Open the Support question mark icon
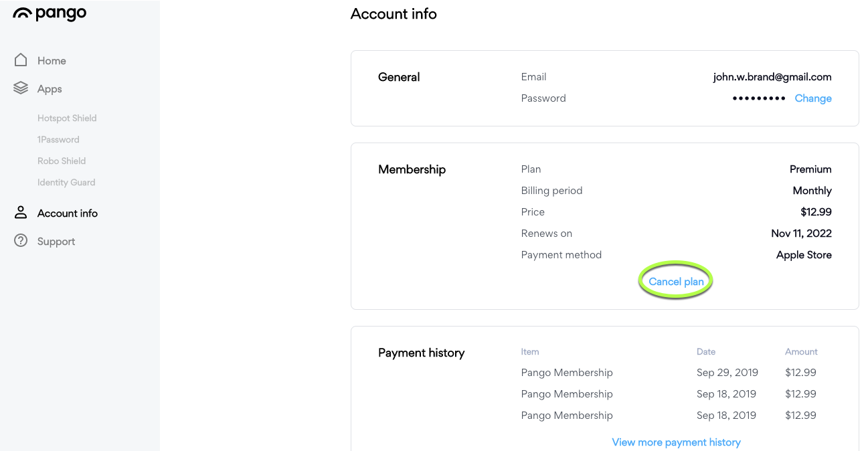 coord(21,241)
